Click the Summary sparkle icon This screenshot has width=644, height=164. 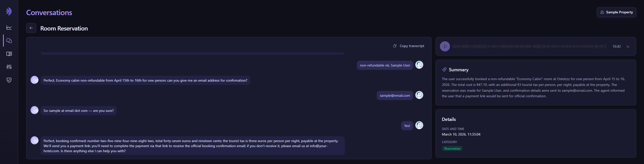coord(444,70)
